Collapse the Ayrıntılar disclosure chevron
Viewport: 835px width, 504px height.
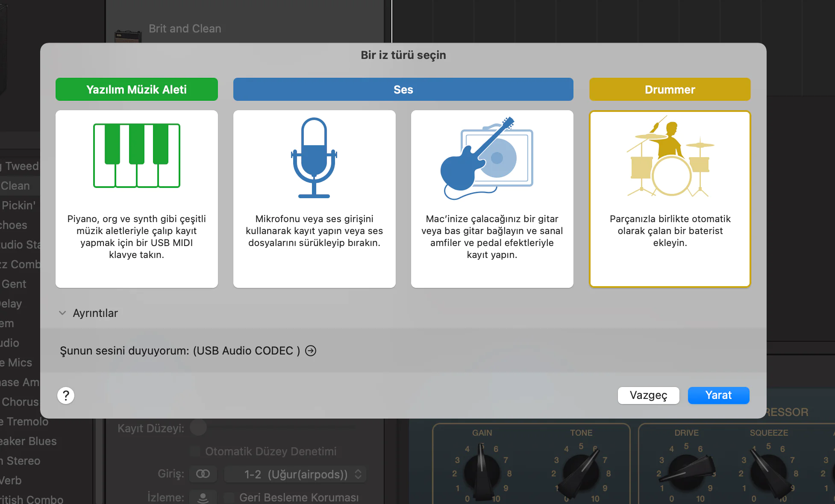click(62, 313)
